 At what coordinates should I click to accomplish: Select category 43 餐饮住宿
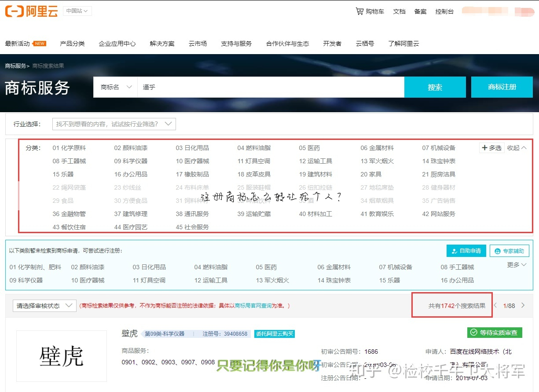tap(69, 227)
